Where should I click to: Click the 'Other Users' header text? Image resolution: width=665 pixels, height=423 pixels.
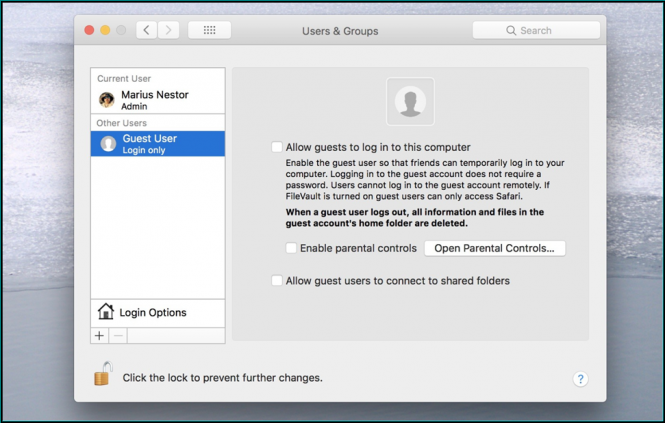tap(121, 123)
